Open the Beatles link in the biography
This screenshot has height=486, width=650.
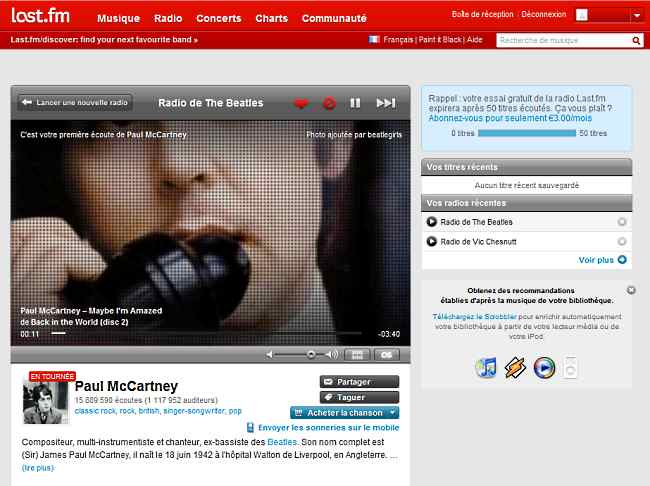point(282,442)
